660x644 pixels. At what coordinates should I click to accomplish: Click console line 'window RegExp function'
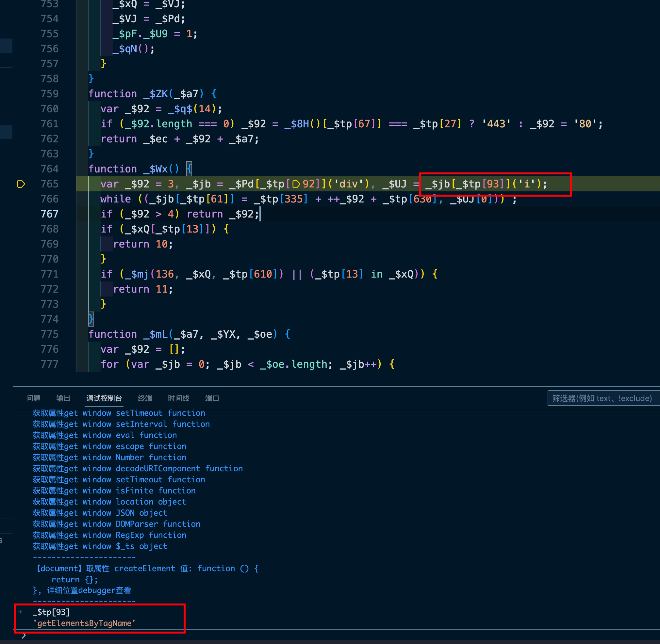[110, 535]
